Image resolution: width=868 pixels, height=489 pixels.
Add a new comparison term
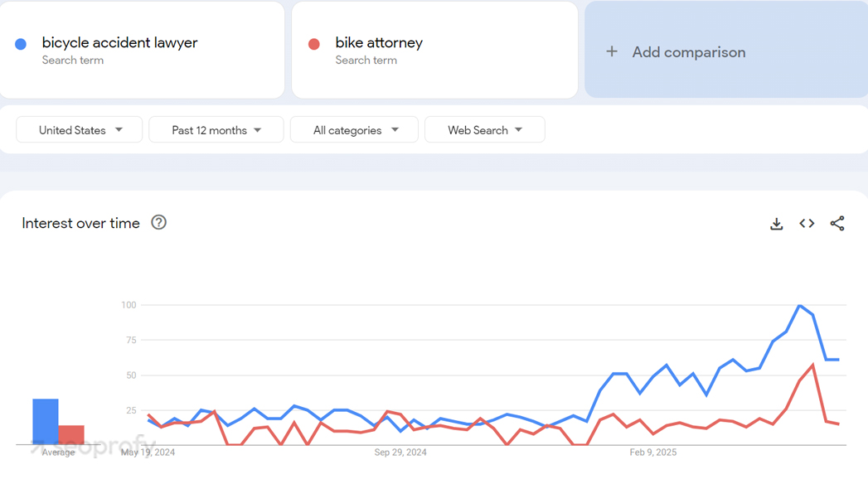coord(726,50)
